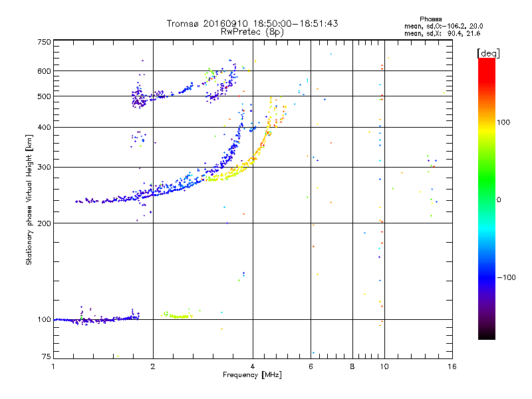Click the yellow-green echo cluster near 100 km
Viewport: 532px width, 399px height.
pyautogui.click(x=177, y=315)
